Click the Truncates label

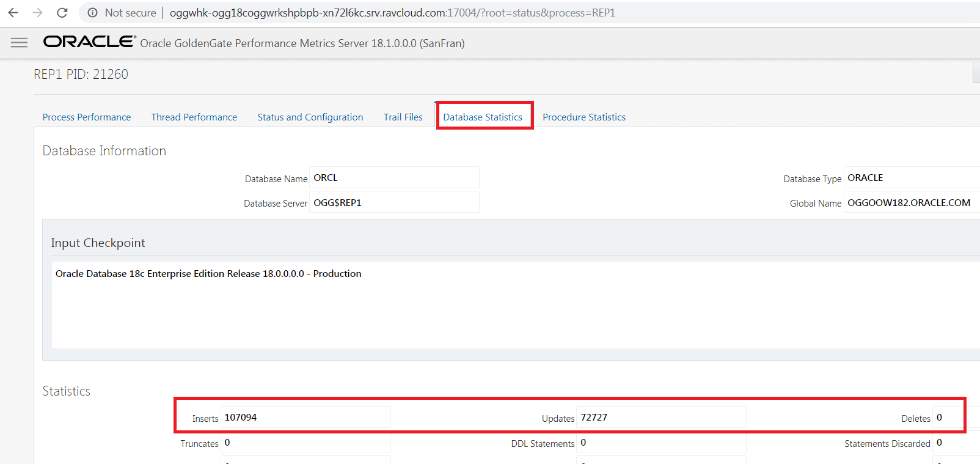point(199,444)
